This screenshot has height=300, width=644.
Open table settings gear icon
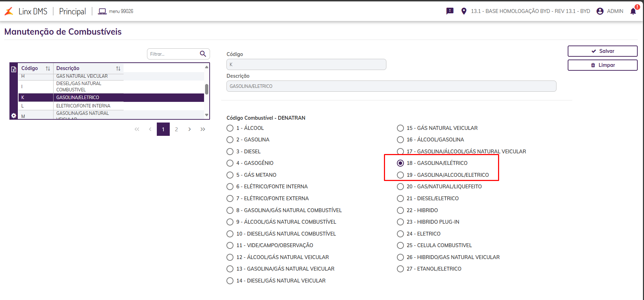point(14,116)
